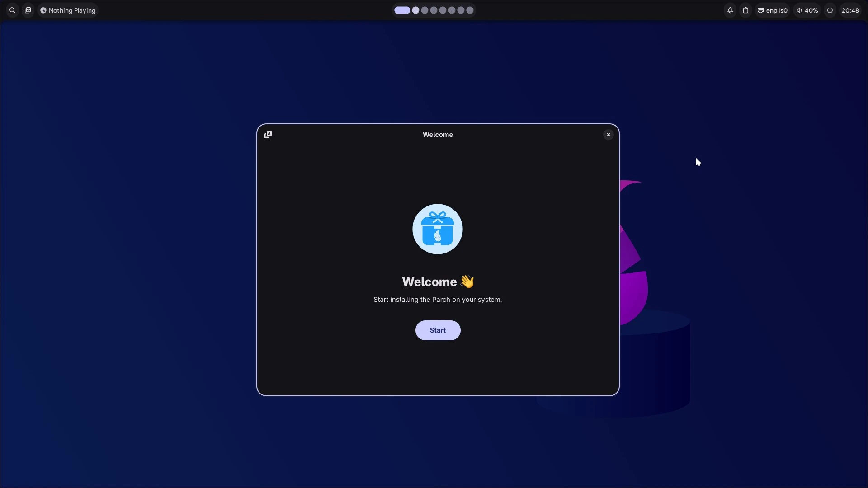Click the 'Welcome' window title text
The height and width of the screenshot is (488, 868).
(x=438, y=135)
